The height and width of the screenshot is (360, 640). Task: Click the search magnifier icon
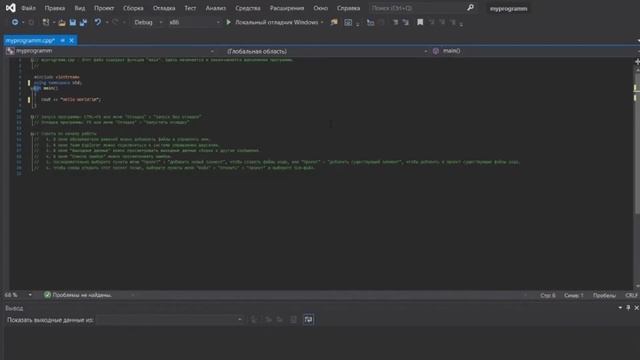tap(470, 8)
